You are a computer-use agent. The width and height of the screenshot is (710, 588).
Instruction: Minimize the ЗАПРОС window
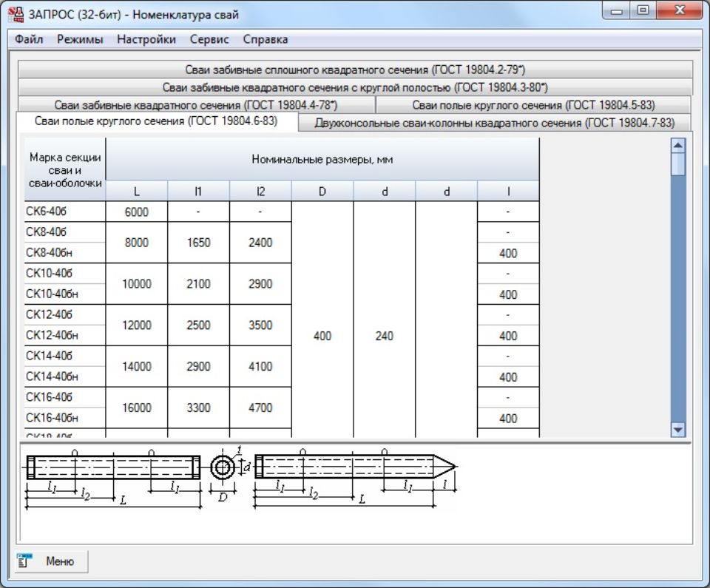pos(617,11)
